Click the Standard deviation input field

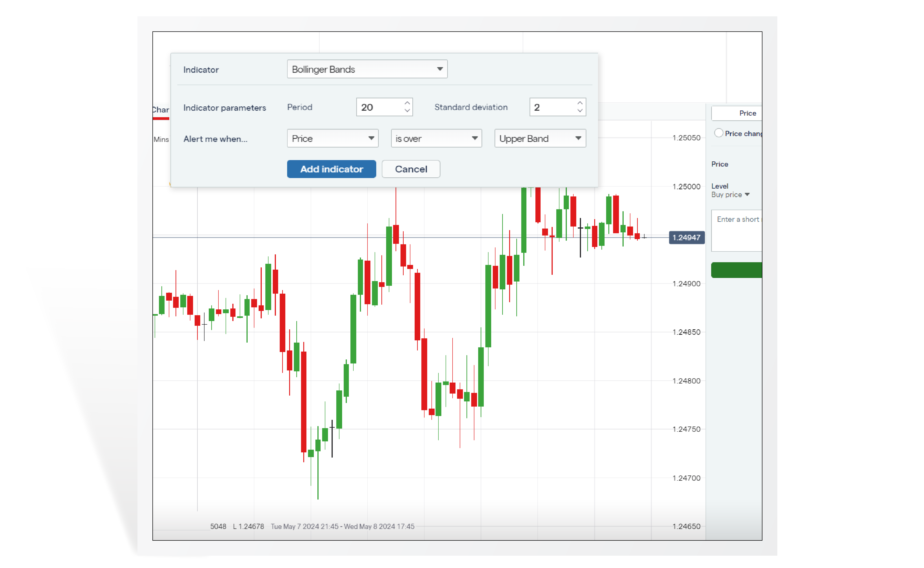tap(552, 107)
